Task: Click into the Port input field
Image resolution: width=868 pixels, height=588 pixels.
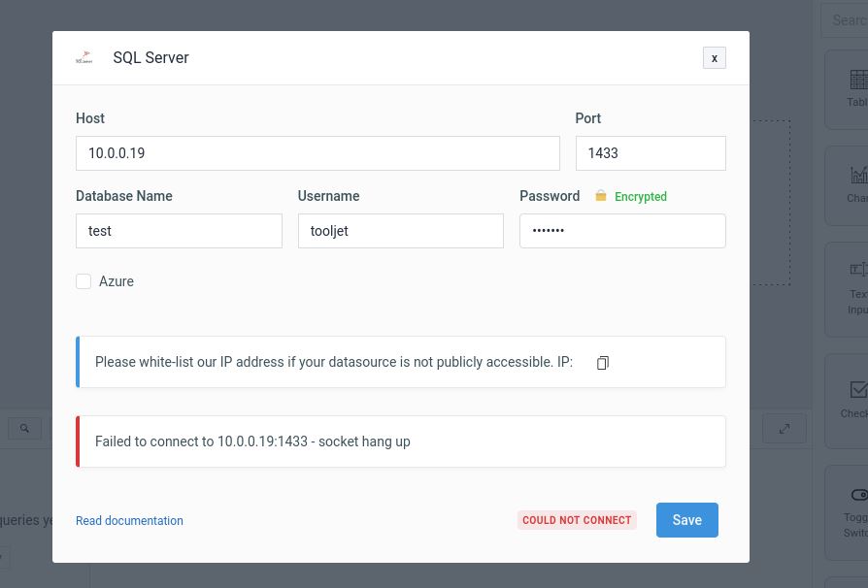Action: click(x=651, y=153)
